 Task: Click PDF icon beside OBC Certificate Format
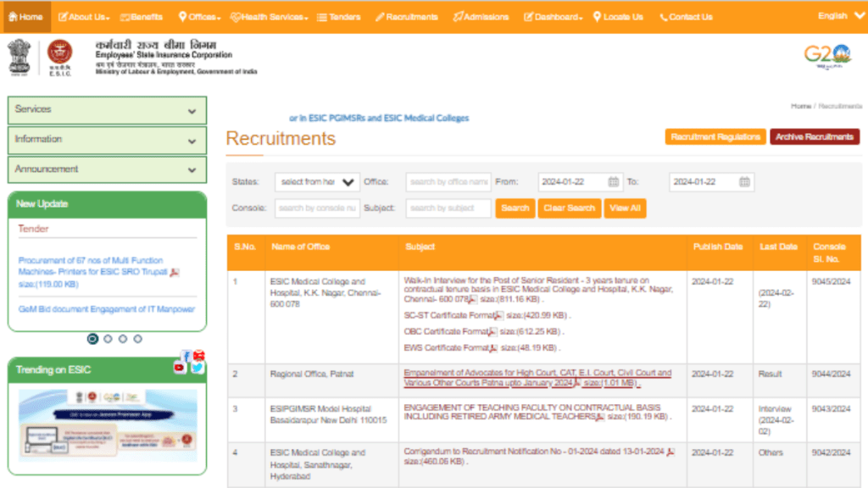(x=492, y=332)
